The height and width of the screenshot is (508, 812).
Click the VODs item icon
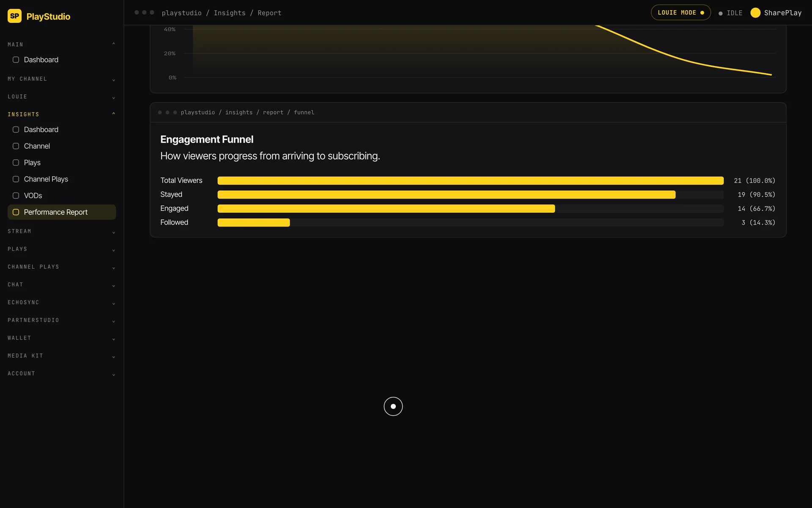pyautogui.click(x=16, y=196)
